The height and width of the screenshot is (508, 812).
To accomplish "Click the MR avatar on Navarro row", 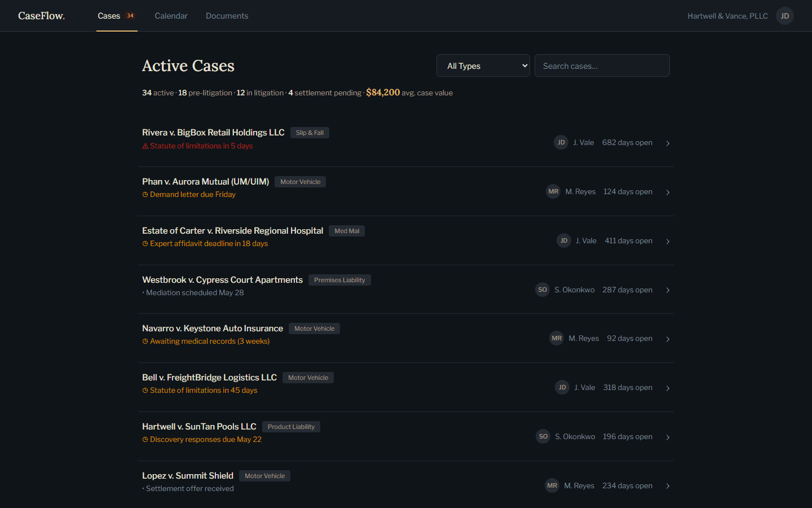I will 557,338.
